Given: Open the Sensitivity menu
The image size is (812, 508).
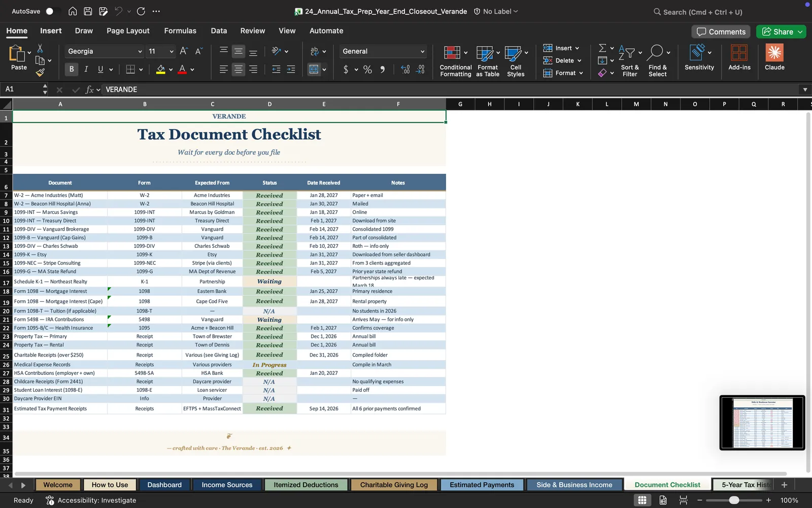Looking at the screenshot, I should click(699, 57).
